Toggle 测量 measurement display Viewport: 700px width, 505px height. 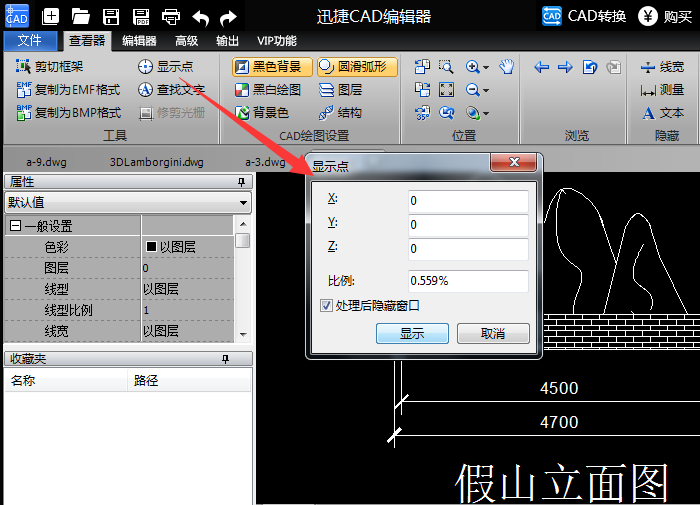pos(662,90)
